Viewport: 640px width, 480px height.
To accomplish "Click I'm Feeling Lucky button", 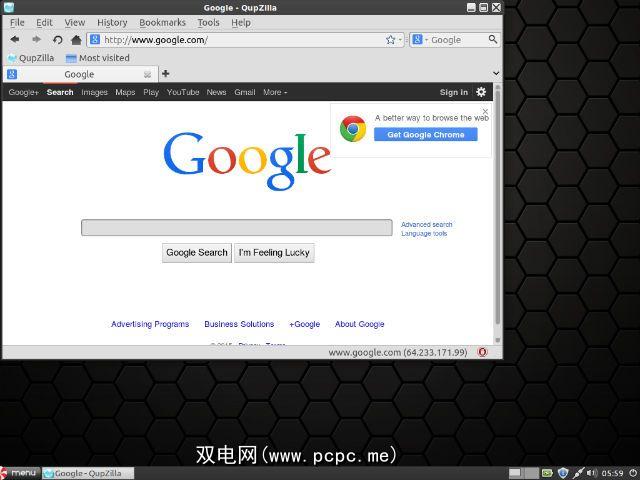I will point(274,253).
